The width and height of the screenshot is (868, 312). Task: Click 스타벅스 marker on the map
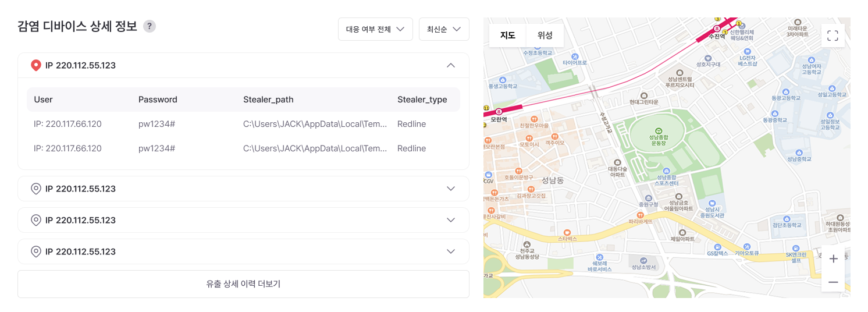567,231
